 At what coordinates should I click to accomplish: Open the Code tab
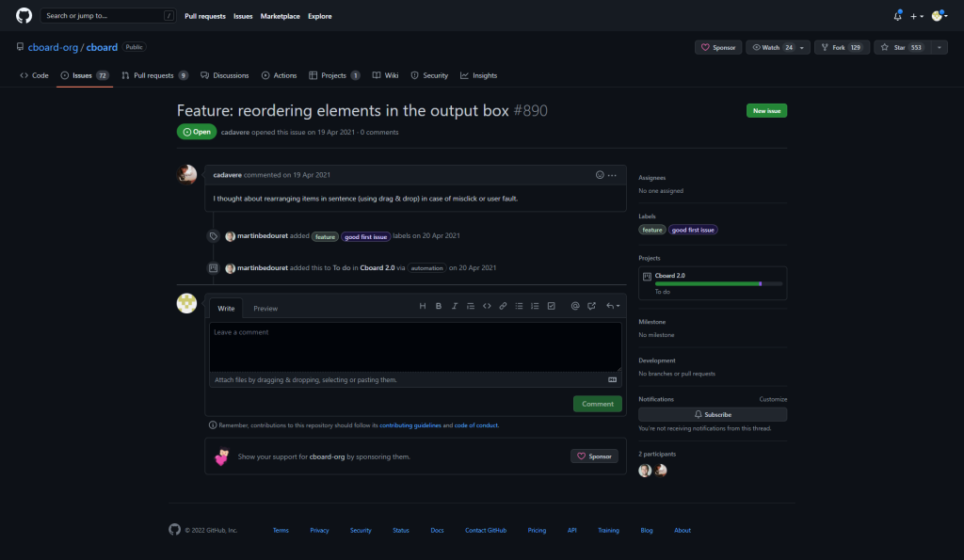35,75
